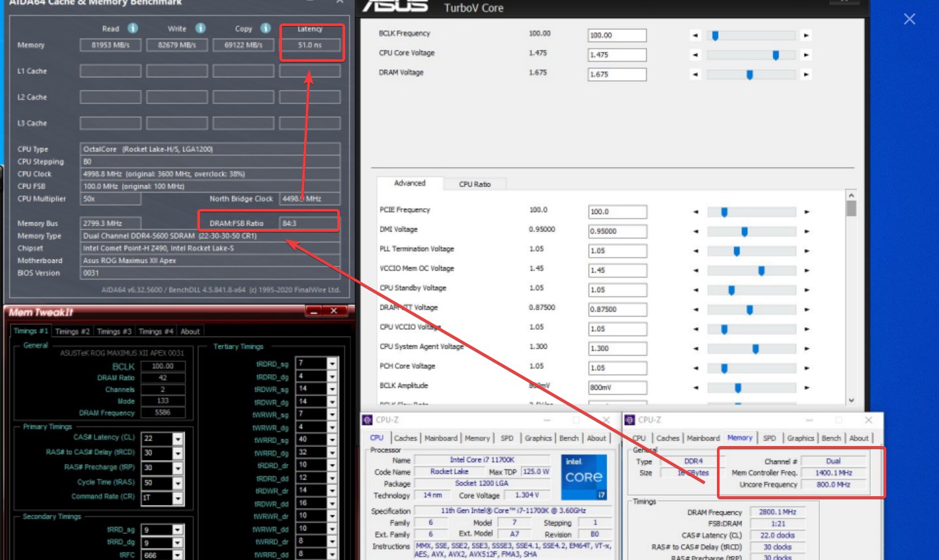Open the tWRRD_sg dropdown showing 40
939x560 pixels.
(332, 440)
